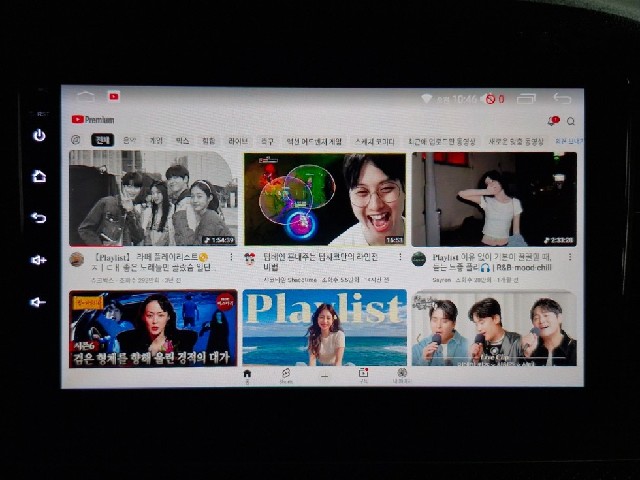Select the '게임' filter chip
This screenshot has height=480, width=640.
156,141
